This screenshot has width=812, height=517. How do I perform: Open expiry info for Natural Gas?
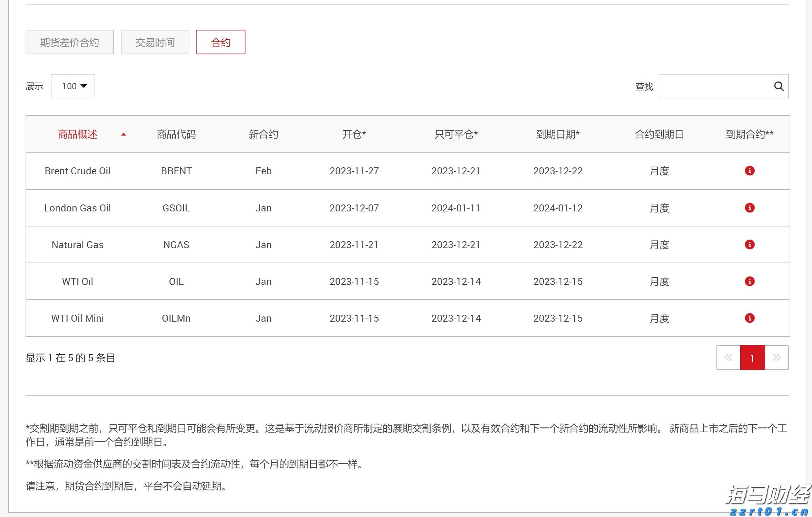pyautogui.click(x=749, y=245)
